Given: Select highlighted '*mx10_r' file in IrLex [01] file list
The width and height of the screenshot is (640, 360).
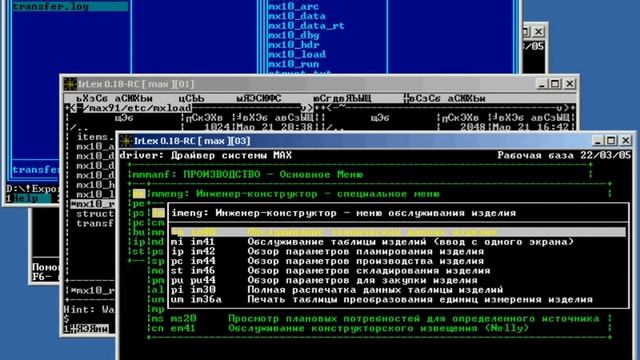Looking at the screenshot, I should (92, 204).
